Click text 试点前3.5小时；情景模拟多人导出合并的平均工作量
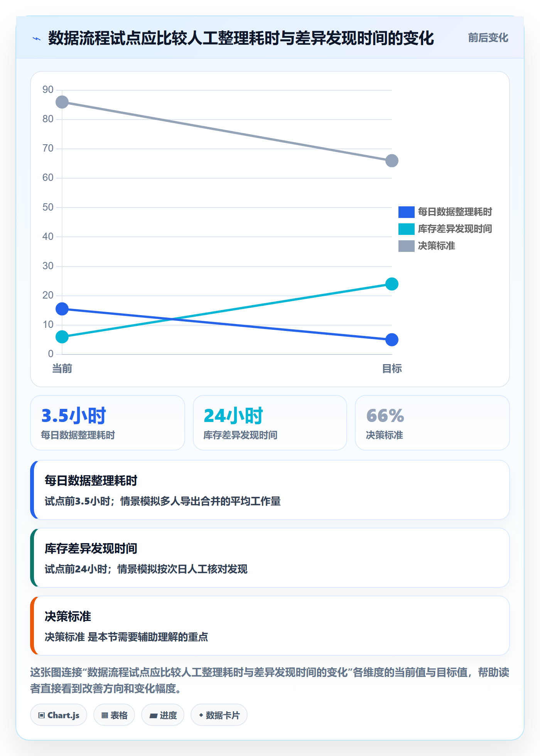Viewport: 540px width, 756px height. (x=163, y=501)
